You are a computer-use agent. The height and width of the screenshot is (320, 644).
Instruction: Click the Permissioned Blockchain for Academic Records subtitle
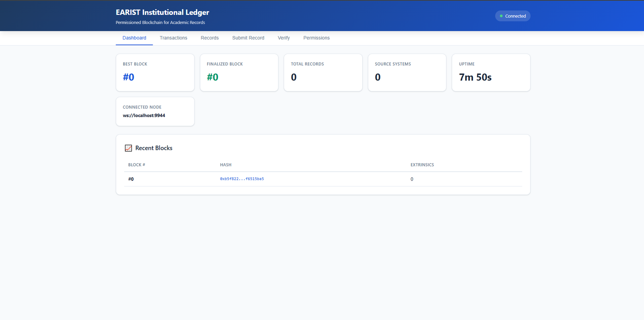click(x=160, y=23)
